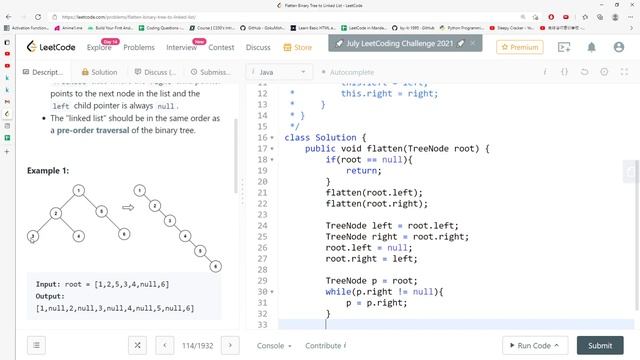
Task: Click the code editor vertical scrollbar
Action: click(x=637, y=235)
